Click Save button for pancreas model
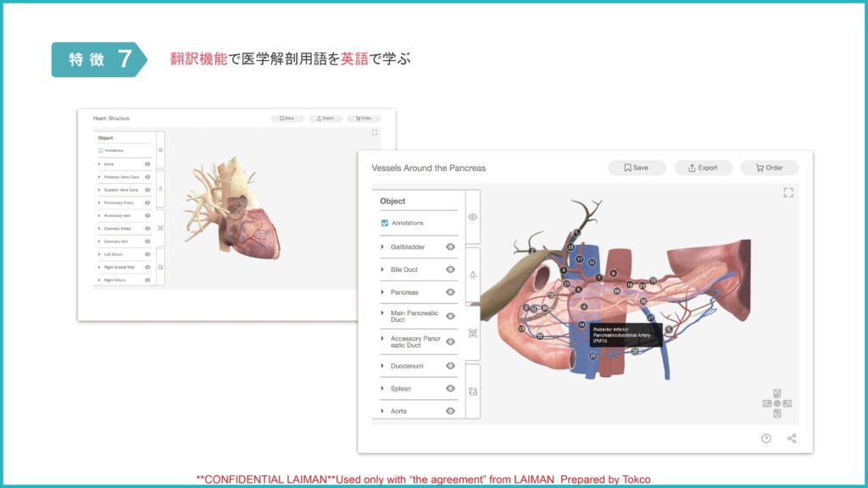The height and width of the screenshot is (488, 868). [637, 168]
